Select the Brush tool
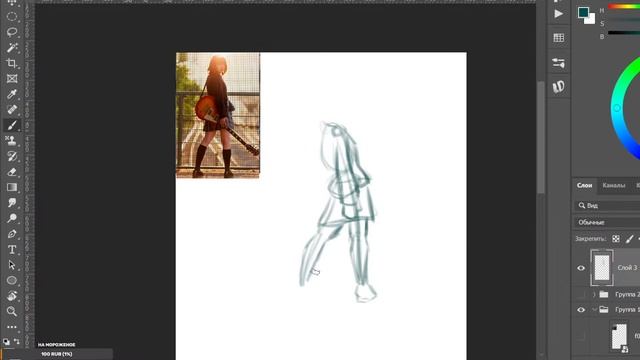 tap(12, 125)
